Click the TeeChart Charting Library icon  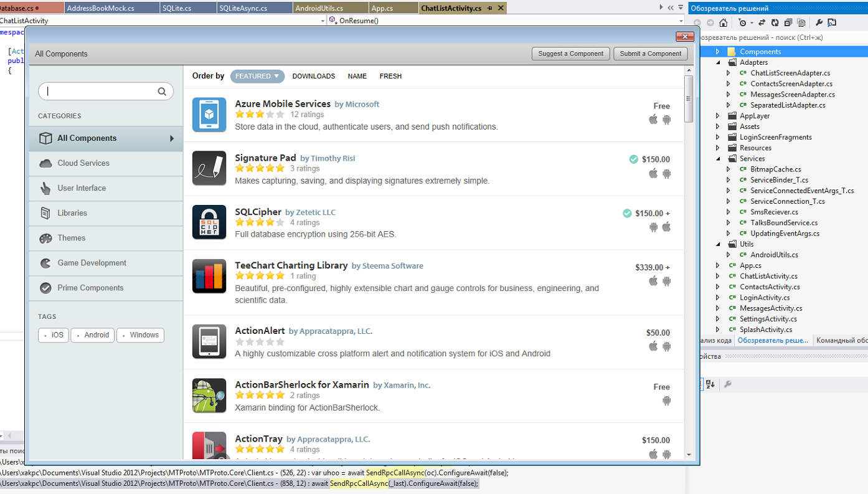[209, 276]
